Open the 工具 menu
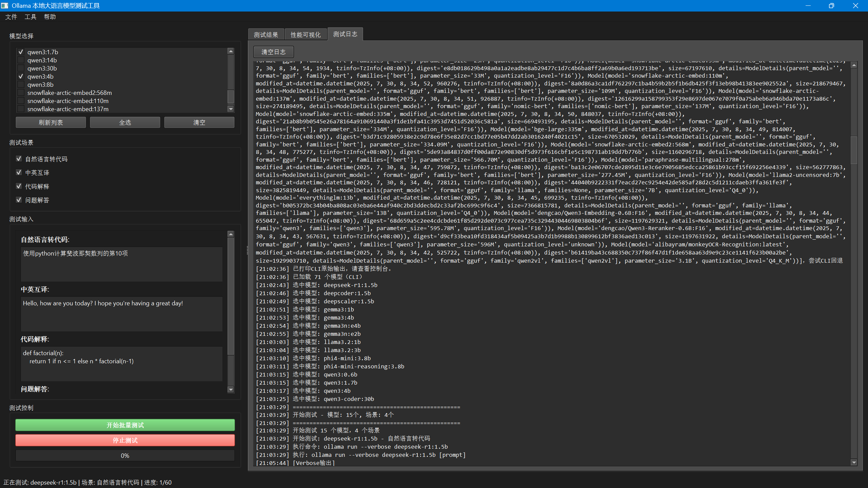This screenshot has width=868, height=488. click(x=30, y=17)
